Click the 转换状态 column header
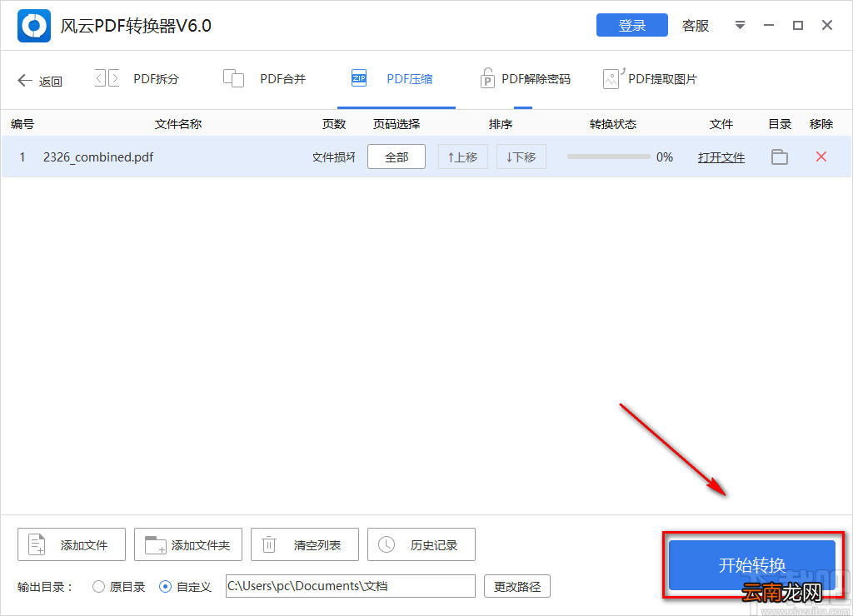853x616 pixels. tap(613, 124)
